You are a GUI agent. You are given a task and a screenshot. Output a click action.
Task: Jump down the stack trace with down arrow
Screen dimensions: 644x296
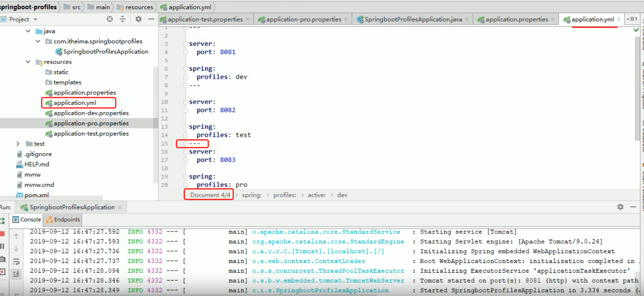pyautogui.click(x=16, y=249)
